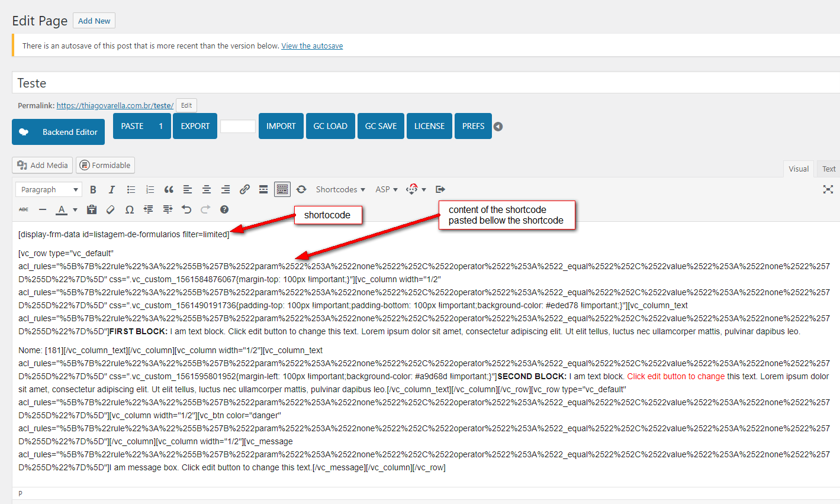Undo the last edit
Image resolution: width=840 pixels, height=504 pixels.
(186, 209)
